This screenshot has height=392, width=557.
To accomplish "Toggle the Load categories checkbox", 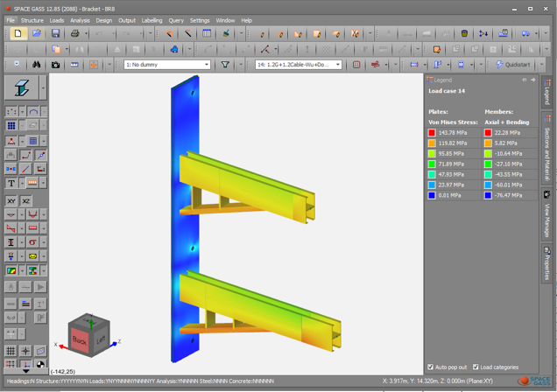I will (x=476, y=367).
